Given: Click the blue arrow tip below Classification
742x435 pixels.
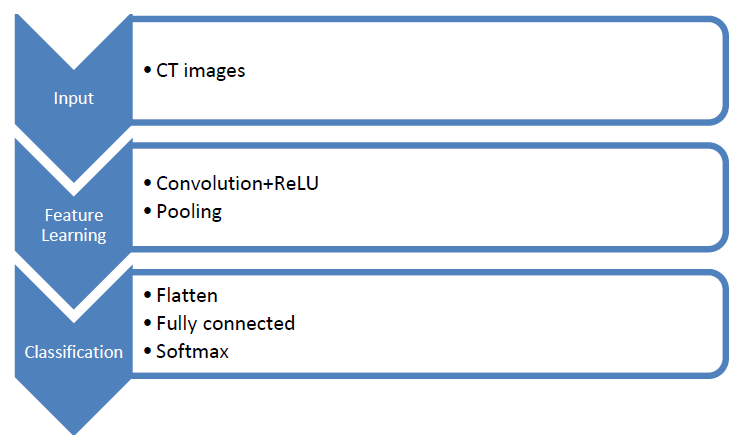Looking at the screenshot, I should coord(73,419).
